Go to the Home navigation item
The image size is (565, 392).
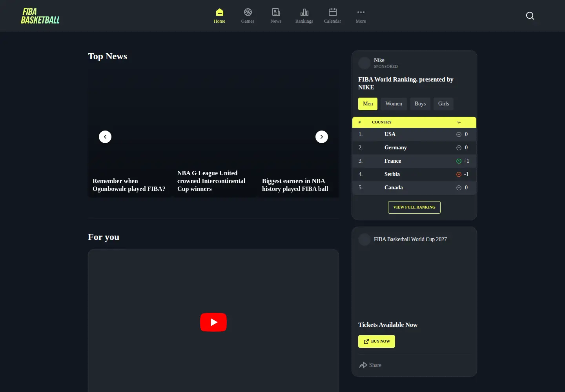click(219, 16)
